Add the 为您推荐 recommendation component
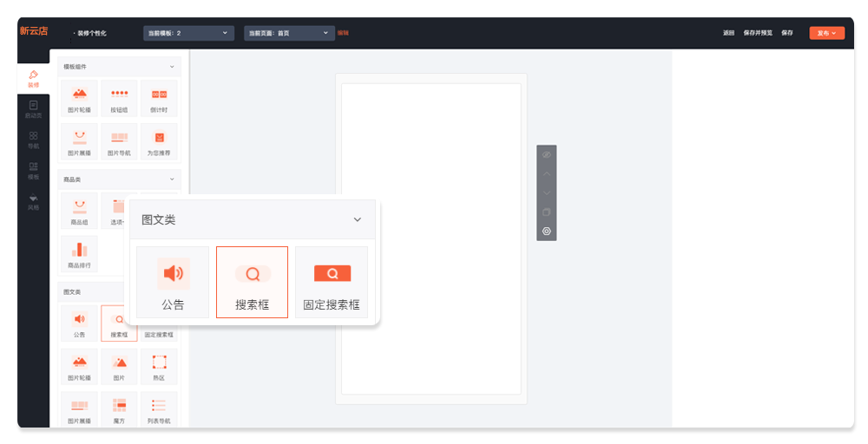Viewport: 868px width, 444px height. point(159,141)
